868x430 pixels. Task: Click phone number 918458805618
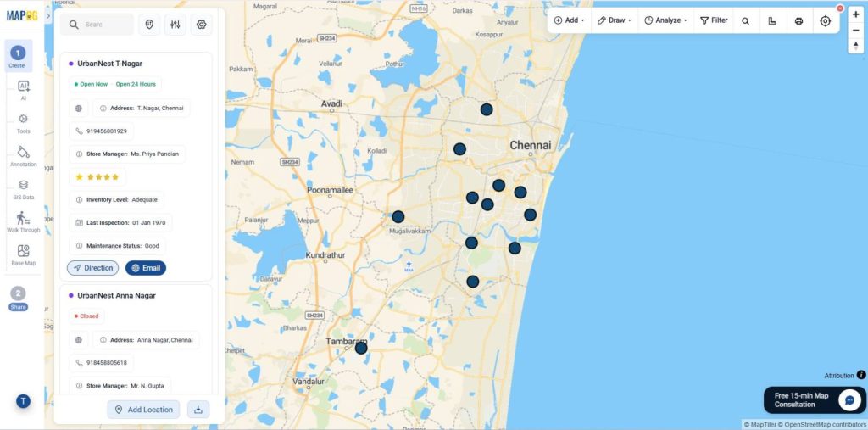[x=101, y=363]
